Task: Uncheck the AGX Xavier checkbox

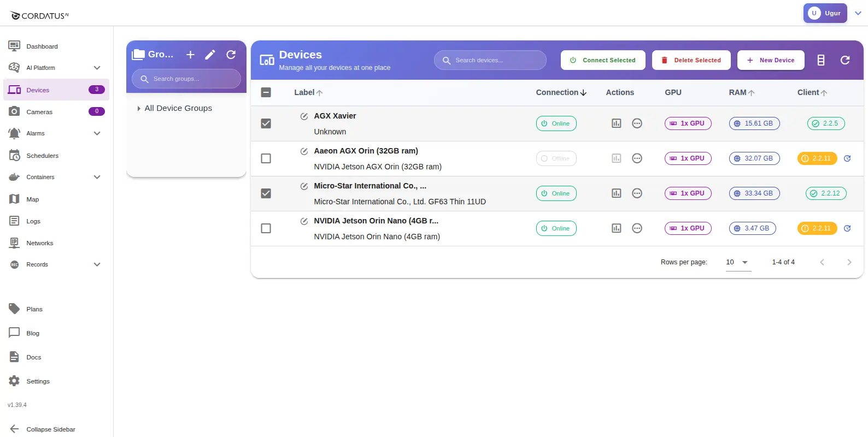Action: [x=266, y=123]
